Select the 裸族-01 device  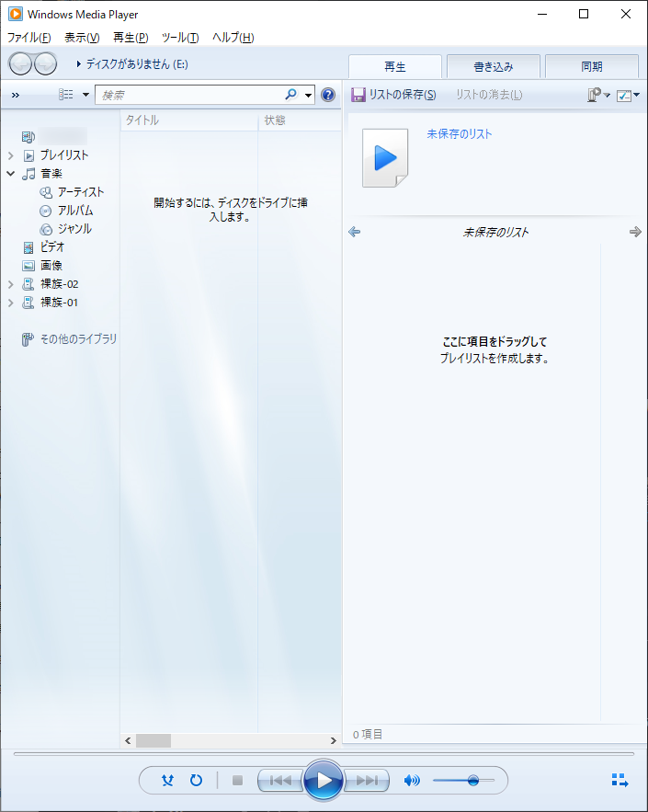[x=60, y=303]
